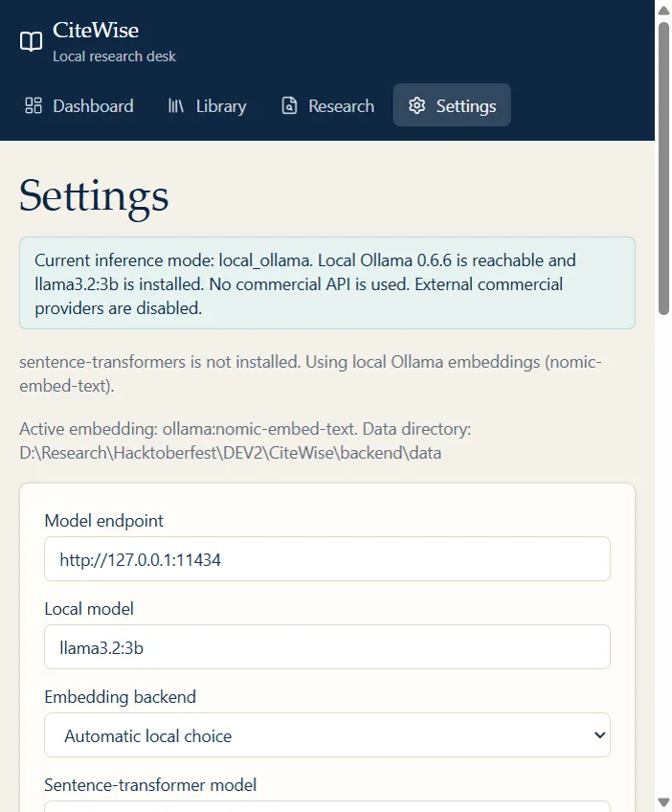Click the page scrollbar up arrow
Viewport: 672px width, 812px height.
click(663, 11)
